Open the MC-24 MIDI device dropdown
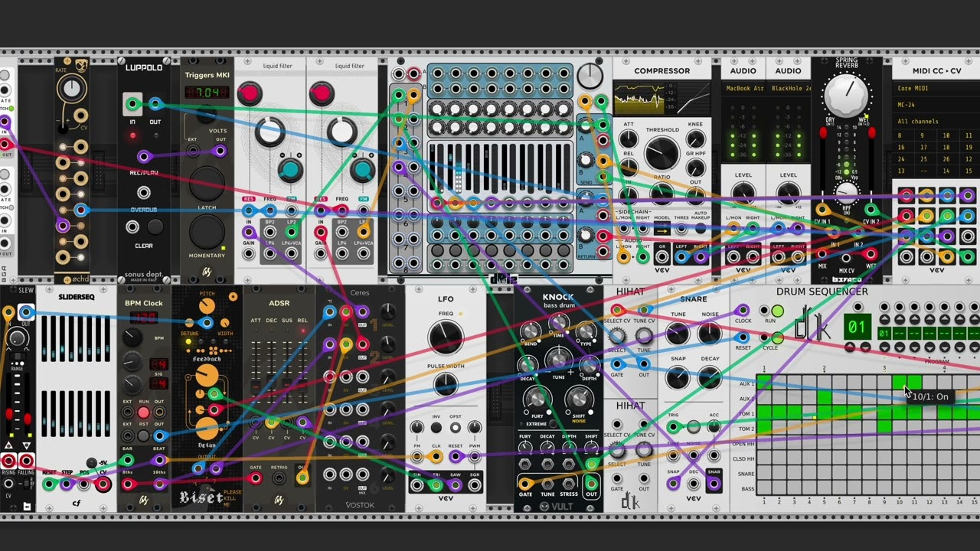 tap(936, 105)
